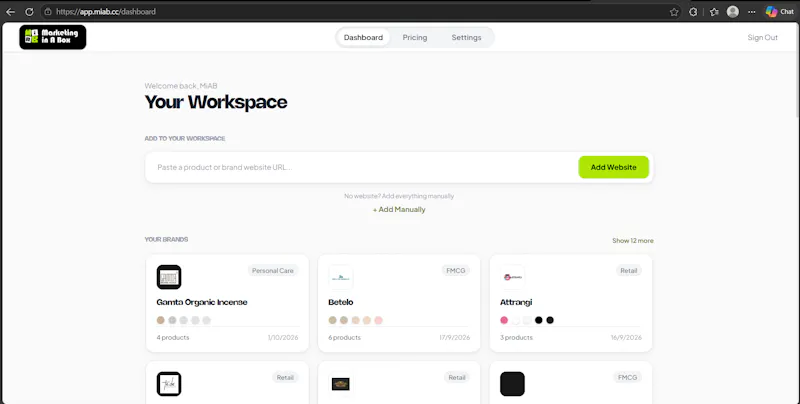Switch to the Pricing tab
The width and height of the screenshot is (800, 404).
coord(415,37)
